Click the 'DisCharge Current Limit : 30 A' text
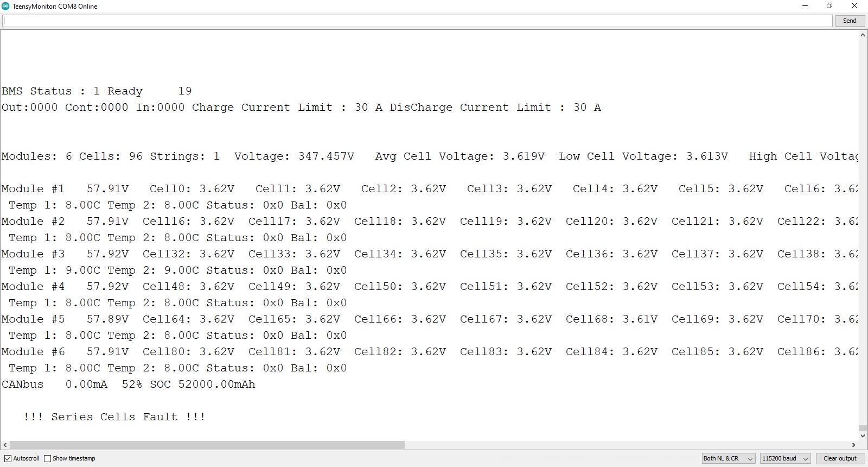Image resolution: width=868 pixels, height=467 pixels. [x=495, y=108]
